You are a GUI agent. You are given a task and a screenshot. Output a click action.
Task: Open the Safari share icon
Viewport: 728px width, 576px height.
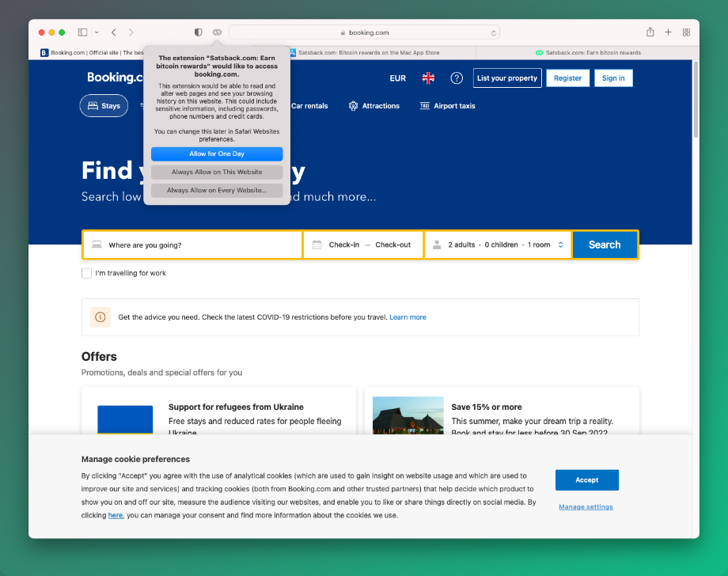click(x=650, y=32)
